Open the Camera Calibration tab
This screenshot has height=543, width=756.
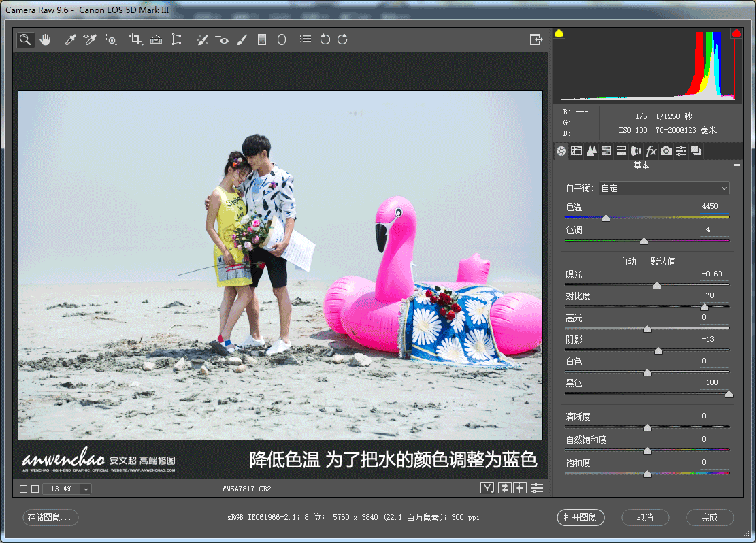[666, 151]
